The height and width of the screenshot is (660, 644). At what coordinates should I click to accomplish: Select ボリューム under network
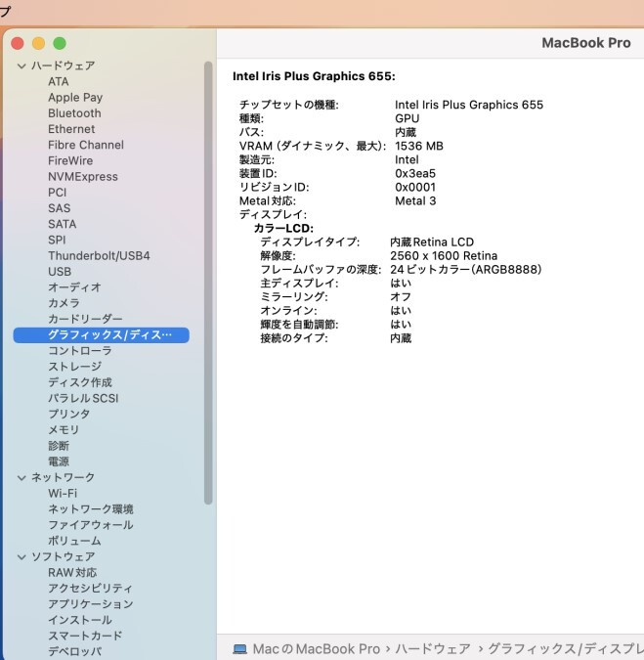(x=74, y=541)
